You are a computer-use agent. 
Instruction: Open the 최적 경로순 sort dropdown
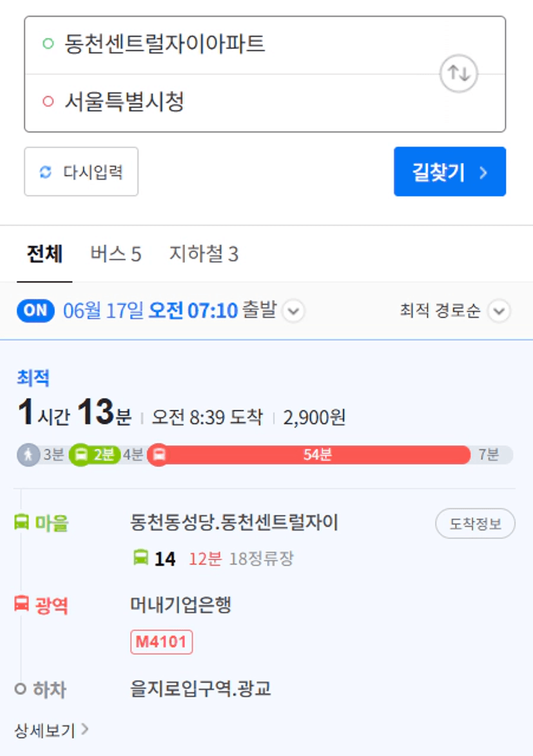454,311
